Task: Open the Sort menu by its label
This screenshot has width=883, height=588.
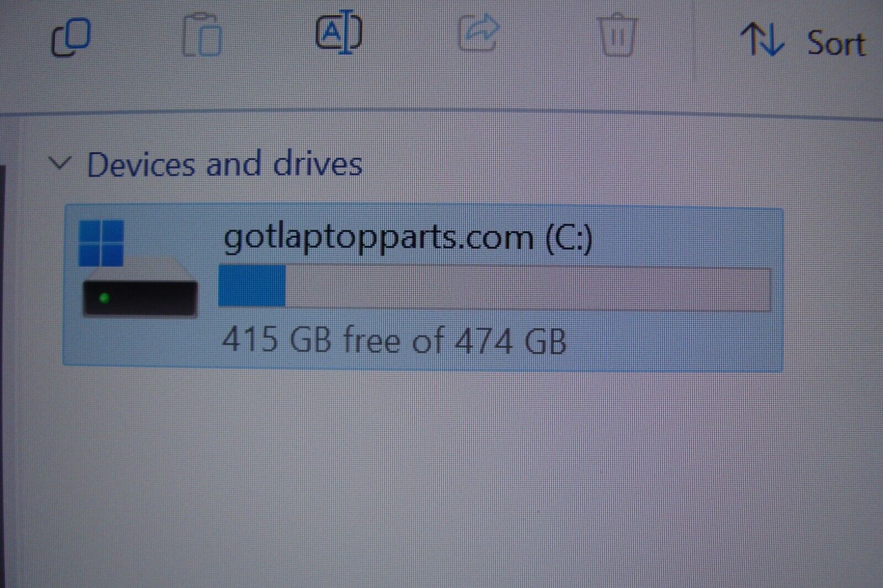Action: pos(836,43)
